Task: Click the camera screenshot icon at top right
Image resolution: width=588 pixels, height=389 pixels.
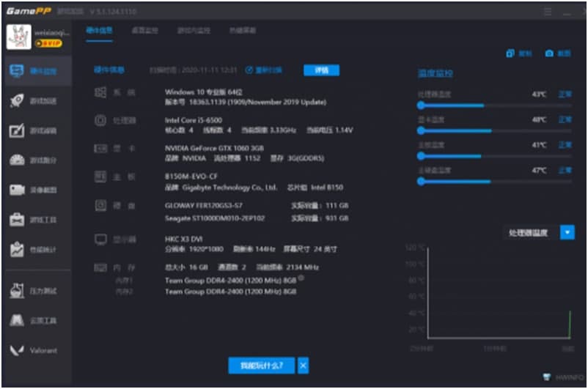Action: (549, 53)
